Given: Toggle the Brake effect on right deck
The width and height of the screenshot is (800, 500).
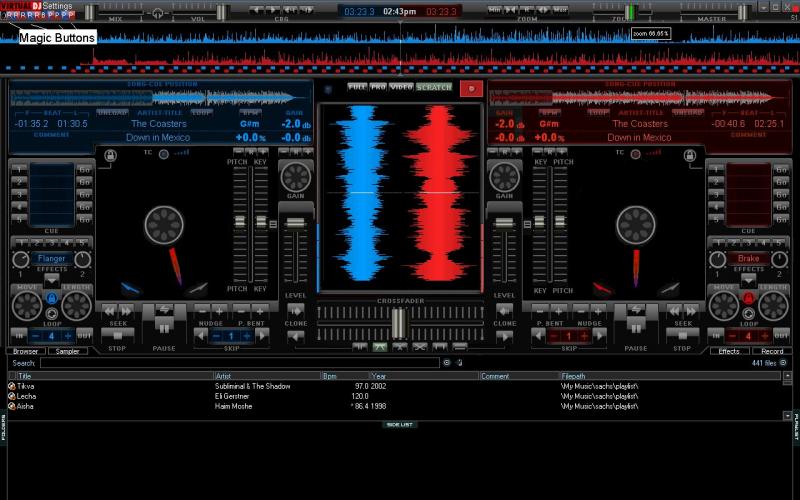Looking at the screenshot, I should (748, 259).
